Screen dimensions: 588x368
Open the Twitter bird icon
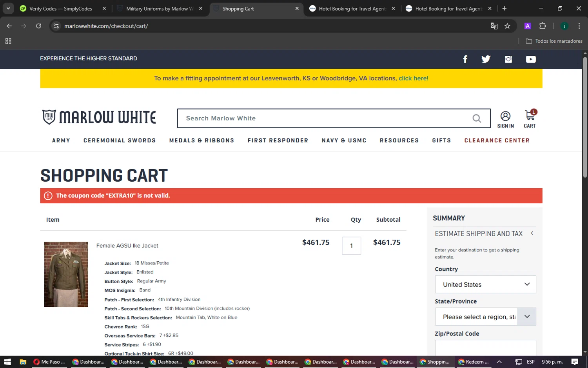tap(486, 59)
